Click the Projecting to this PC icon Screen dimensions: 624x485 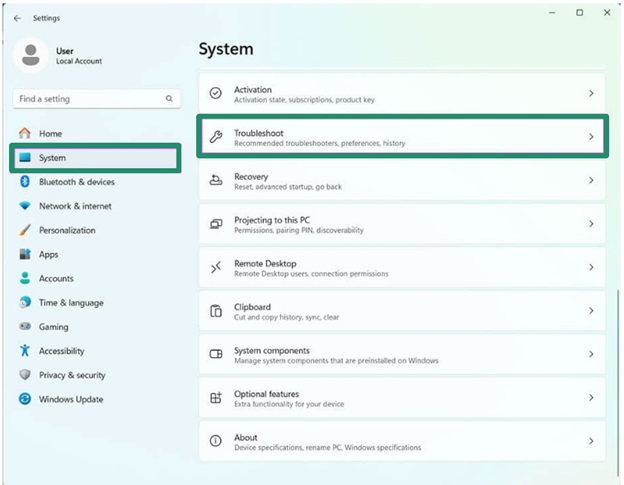point(215,224)
